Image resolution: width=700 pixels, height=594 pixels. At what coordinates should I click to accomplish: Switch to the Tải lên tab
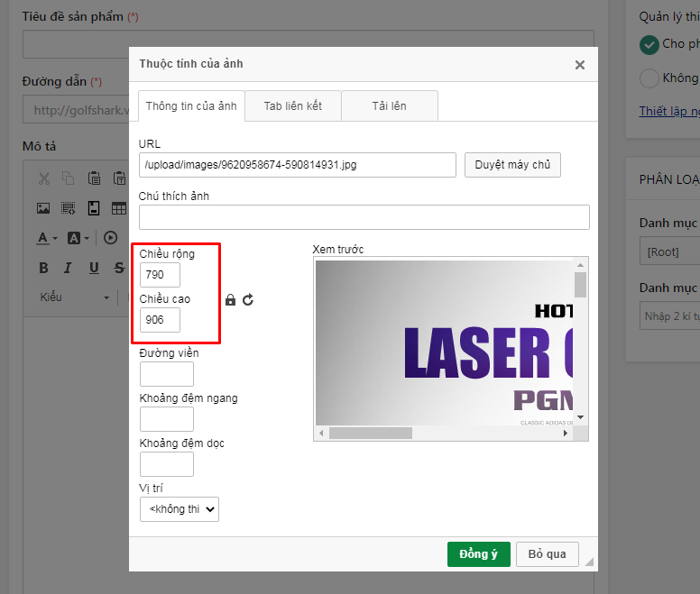[389, 105]
